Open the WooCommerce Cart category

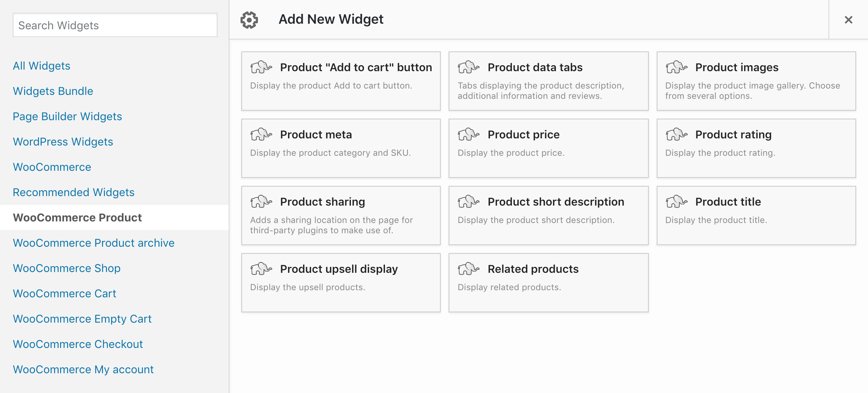tap(64, 293)
